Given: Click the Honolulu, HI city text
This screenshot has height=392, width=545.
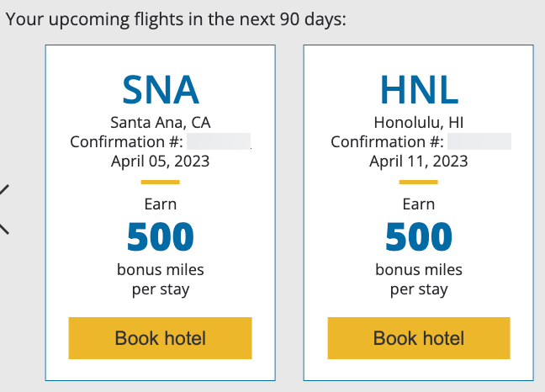Looking at the screenshot, I should (419, 122).
